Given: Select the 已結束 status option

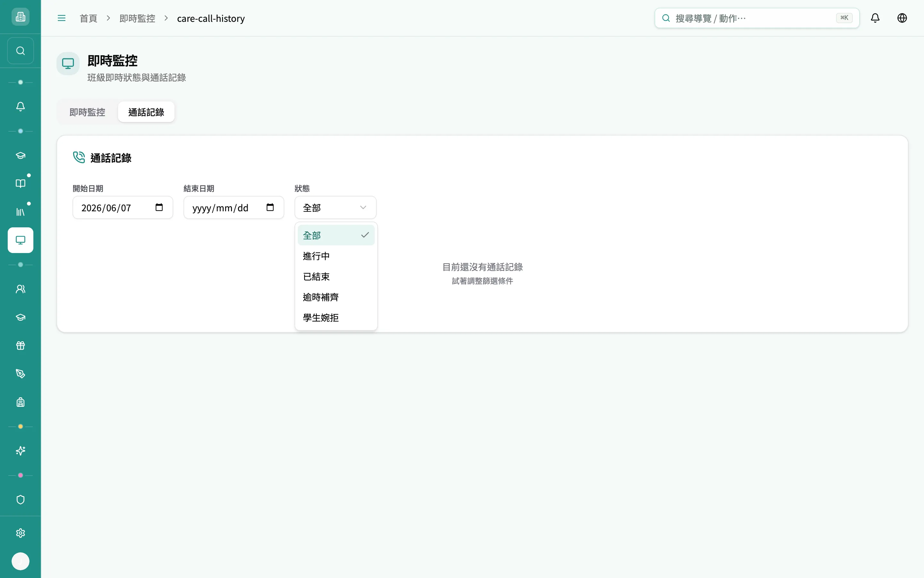Looking at the screenshot, I should pyautogui.click(x=336, y=276).
